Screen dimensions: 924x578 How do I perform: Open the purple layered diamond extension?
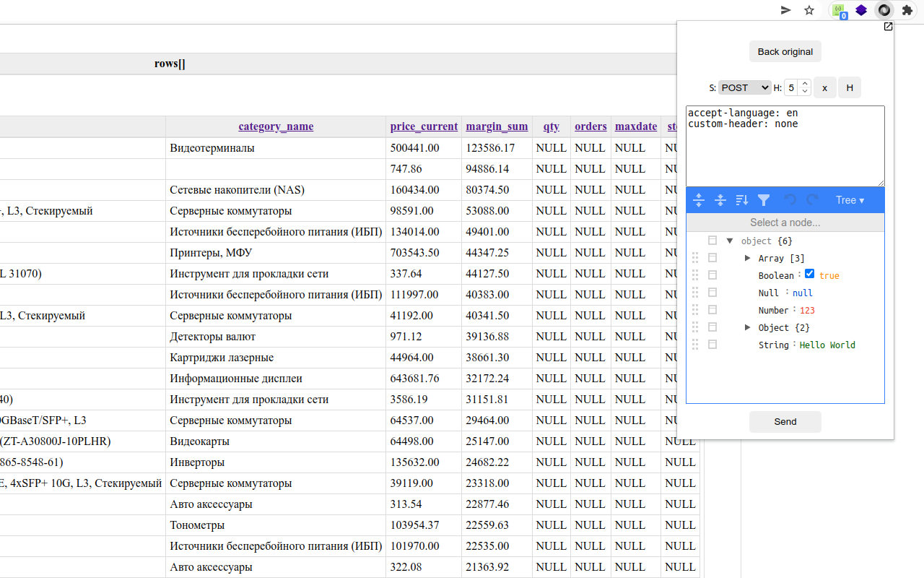point(861,10)
